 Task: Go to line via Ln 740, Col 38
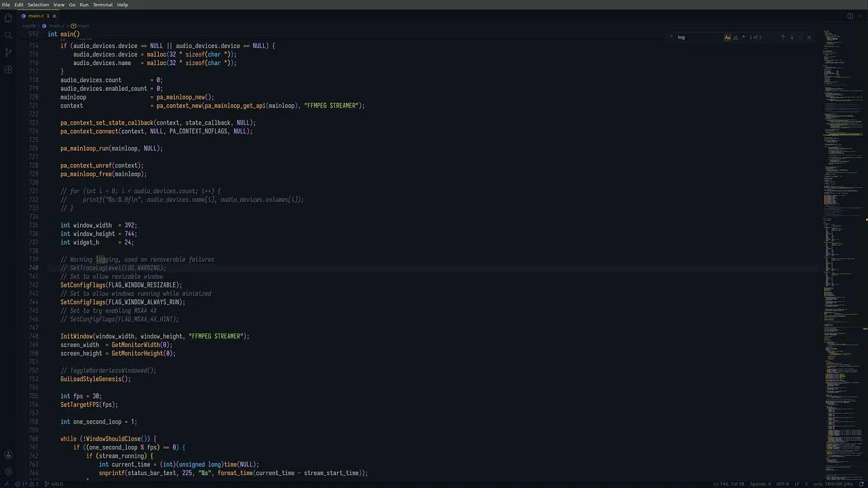click(x=728, y=484)
